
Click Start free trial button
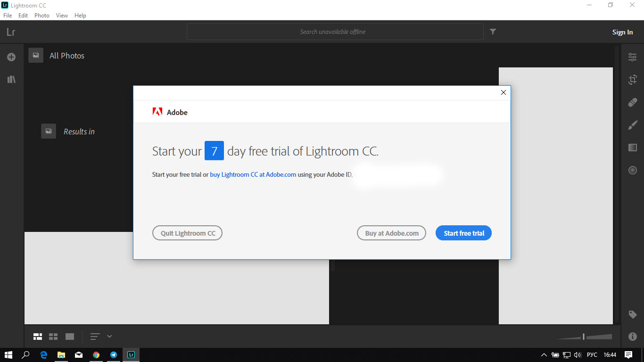[463, 233]
